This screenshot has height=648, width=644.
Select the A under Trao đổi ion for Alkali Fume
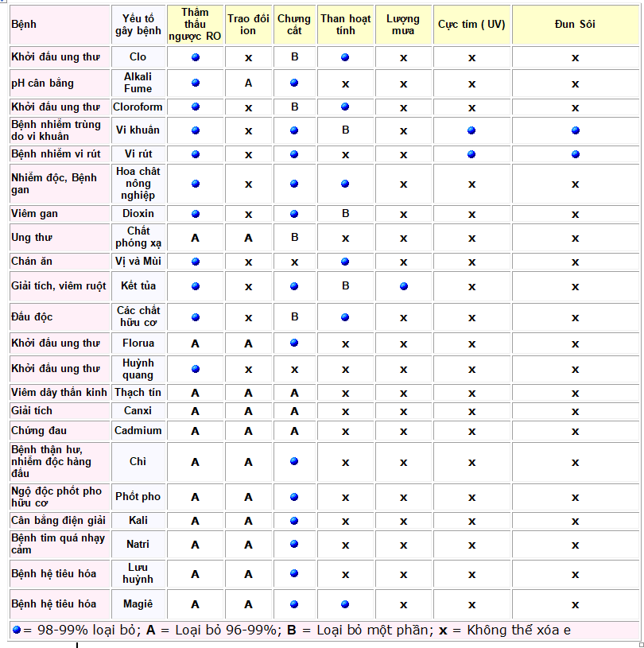point(248,83)
